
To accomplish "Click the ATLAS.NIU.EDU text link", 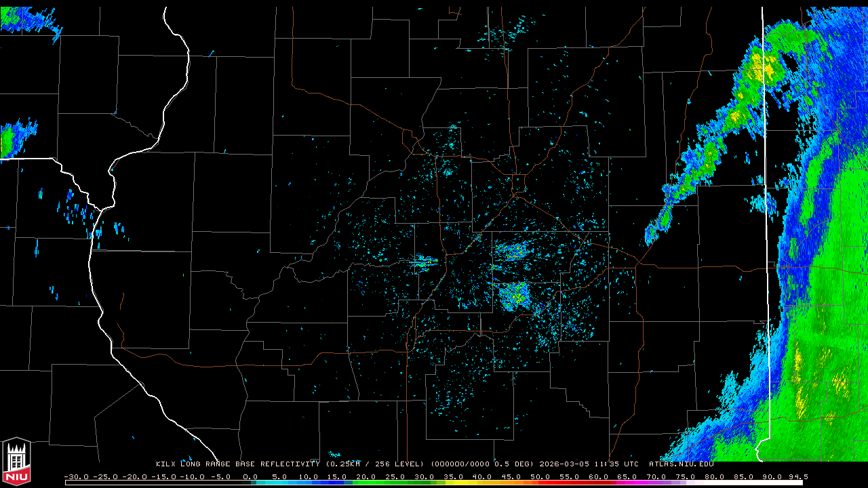I will 681,464.
